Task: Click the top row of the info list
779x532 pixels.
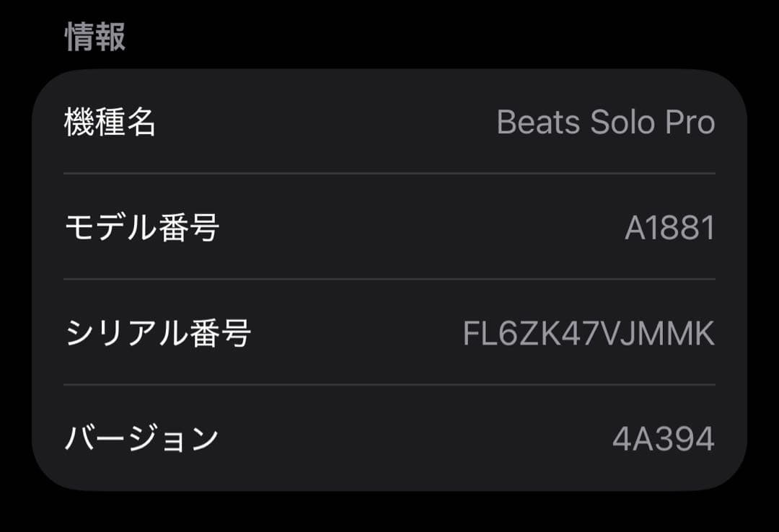Action: click(x=389, y=123)
